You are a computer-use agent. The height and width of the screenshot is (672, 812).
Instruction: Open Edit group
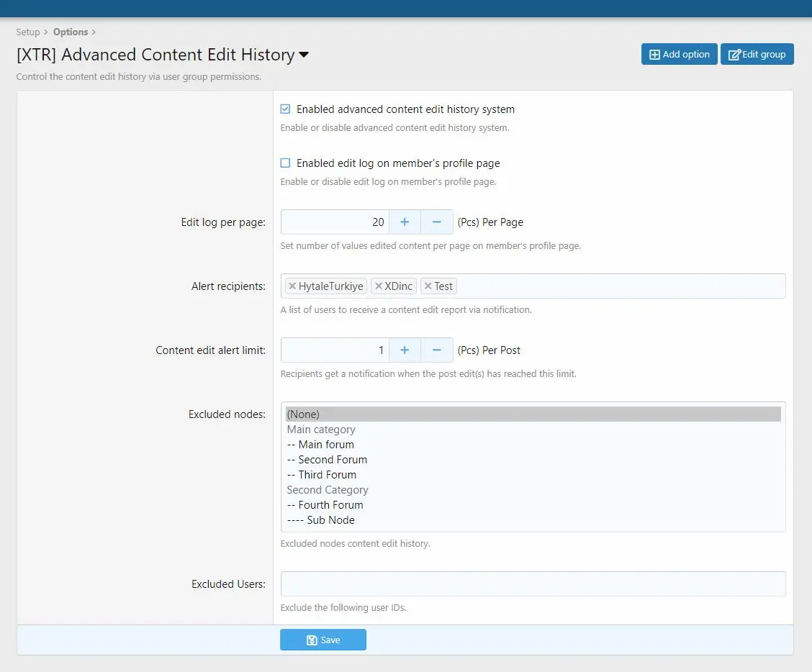(x=757, y=54)
